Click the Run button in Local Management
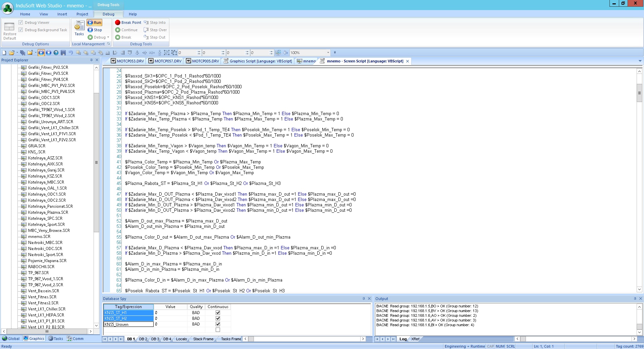 (x=95, y=22)
